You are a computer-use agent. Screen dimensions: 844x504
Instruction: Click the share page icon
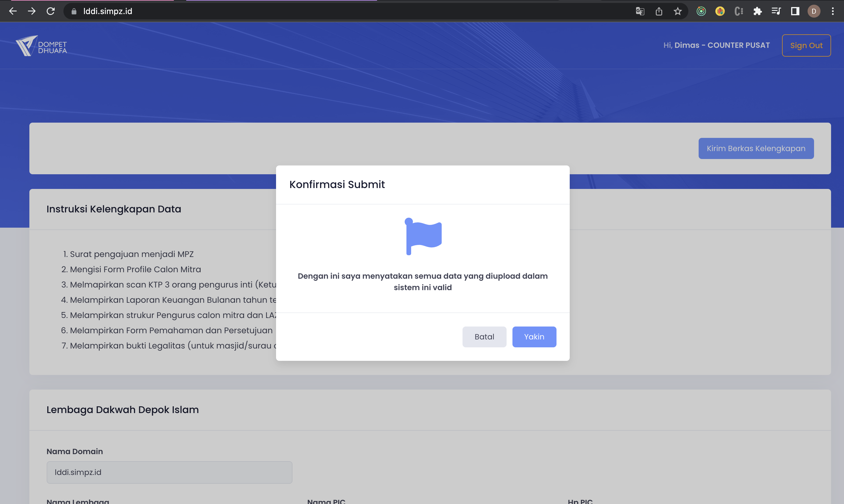(659, 11)
